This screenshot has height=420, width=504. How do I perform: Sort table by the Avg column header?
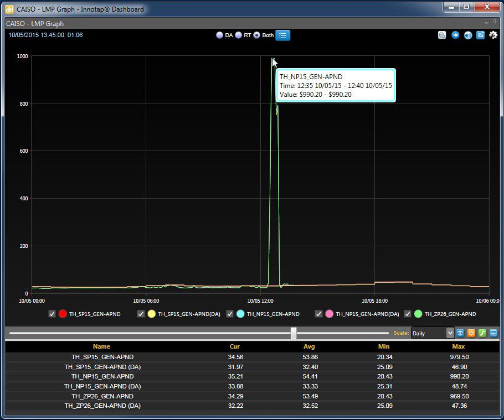click(309, 346)
